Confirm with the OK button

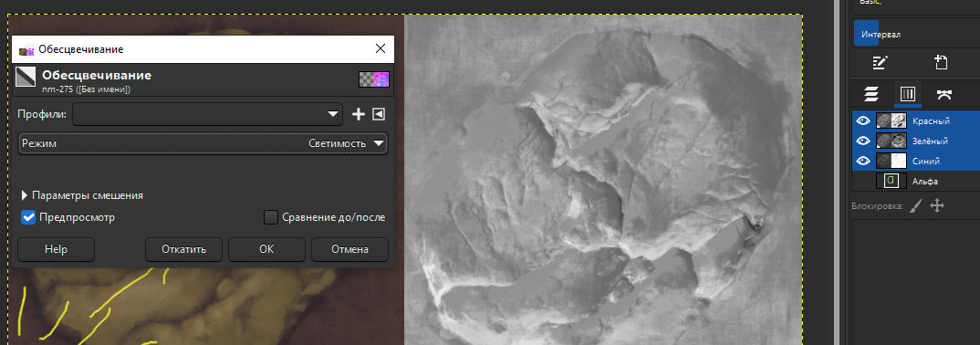click(x=266, y=249)
